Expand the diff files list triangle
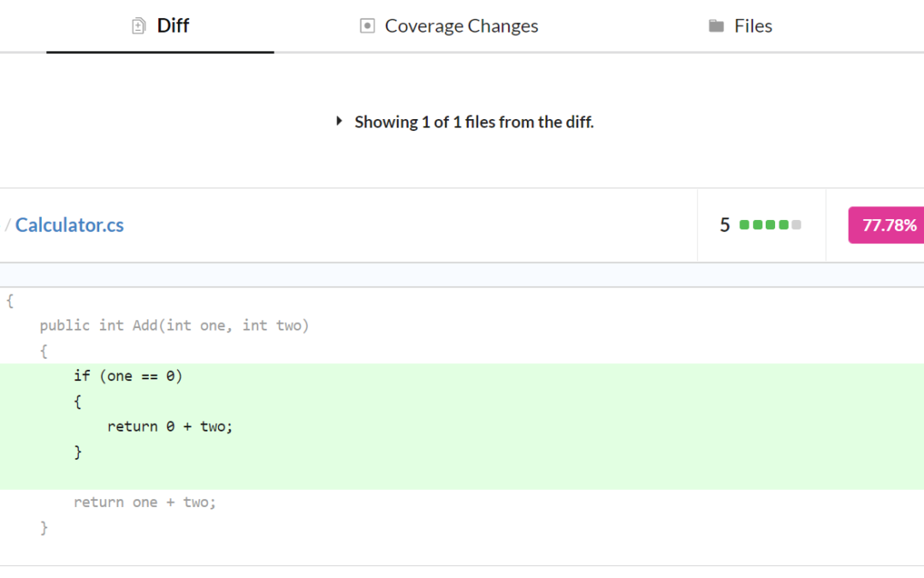The width and height of the screenshot is (924, 578). click(x=340, y=122)
